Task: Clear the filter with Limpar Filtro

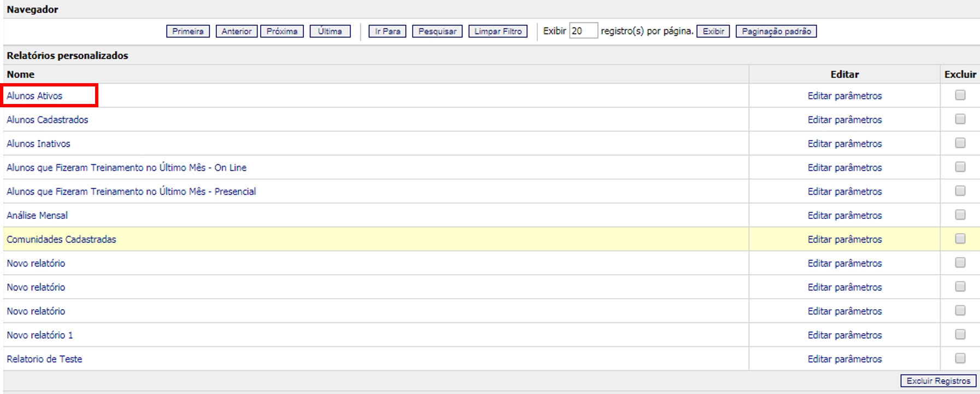Action: point(497,31)
